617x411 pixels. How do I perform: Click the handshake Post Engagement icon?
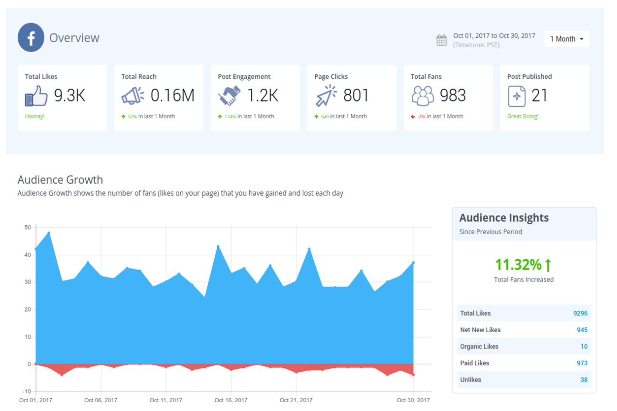[x=230, y=95]
